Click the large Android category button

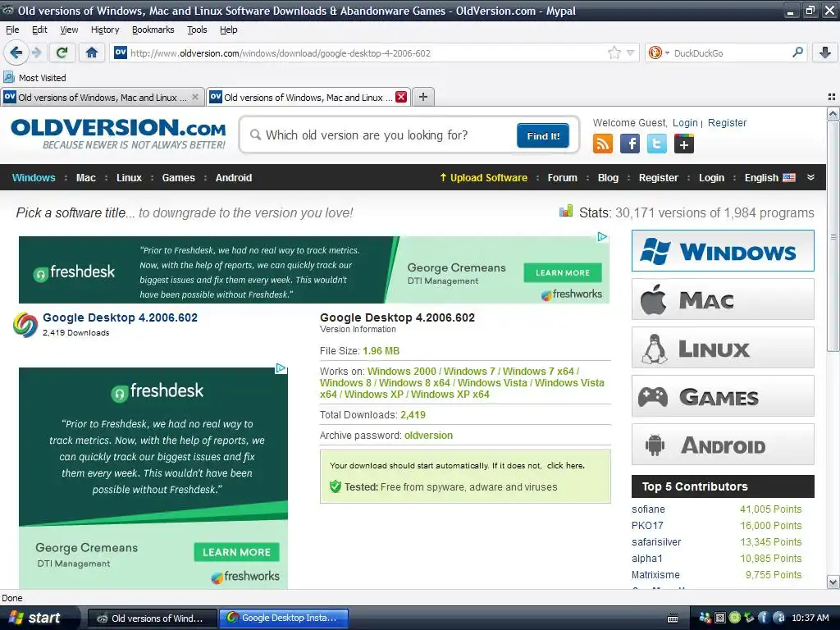[x=723, y=445]
